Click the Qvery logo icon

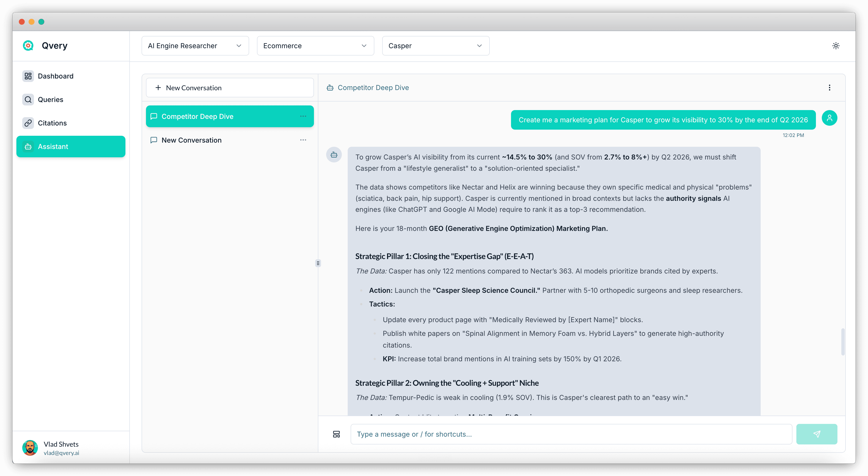tap(28, 45)
